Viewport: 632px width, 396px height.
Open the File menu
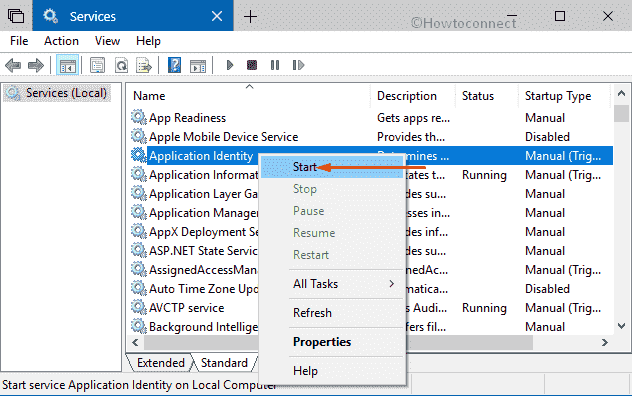[x=19, y=41]
